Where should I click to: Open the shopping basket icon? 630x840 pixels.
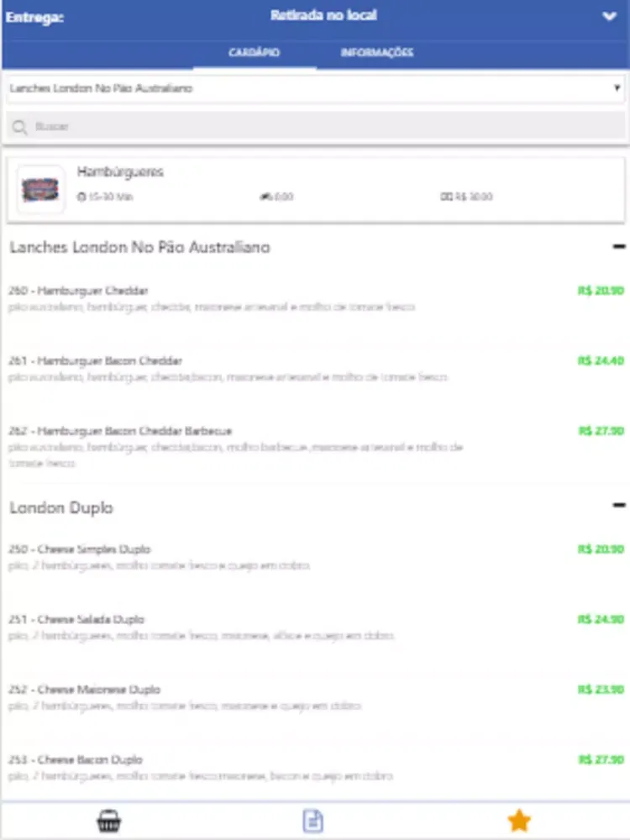[108, 820]
